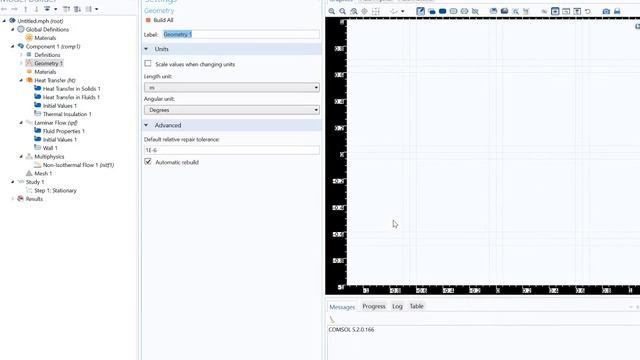Open the Angular unit dropdown
Image resolution: width=640 pixels, height=360 pixels.
point(231,110)
